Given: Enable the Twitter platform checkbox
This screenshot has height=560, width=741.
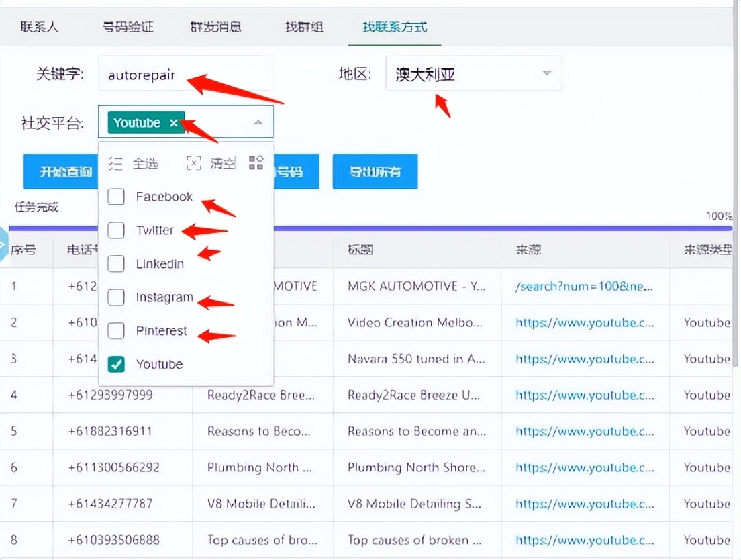Looking at the screenshot, I should pyautogui.click(x=115, y=230).
